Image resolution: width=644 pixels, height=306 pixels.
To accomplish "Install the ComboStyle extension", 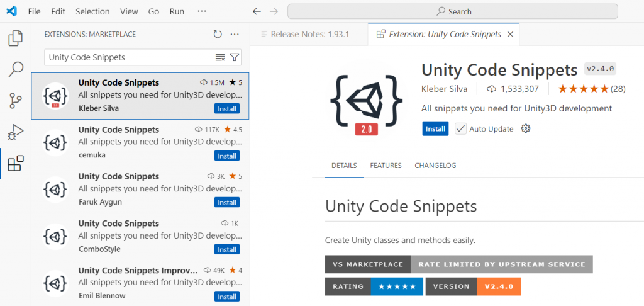I will coord(226,250).
